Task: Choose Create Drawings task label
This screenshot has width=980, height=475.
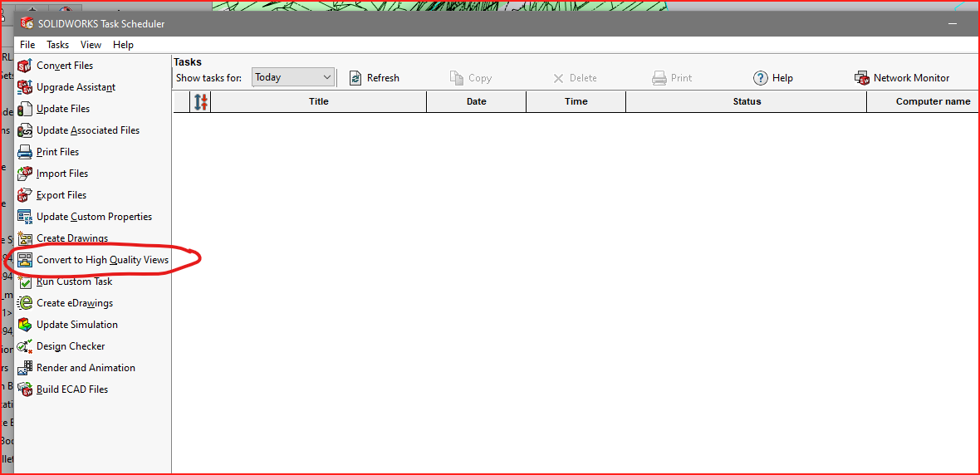Action: pyautogui.click(x=72, y=238)
